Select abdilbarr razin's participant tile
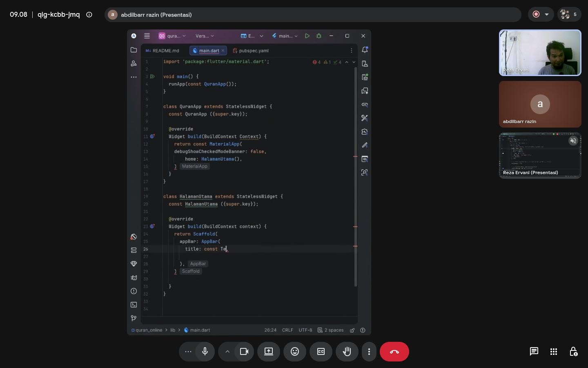Screen dimensions: 588x368 click(x=540, y=104)
